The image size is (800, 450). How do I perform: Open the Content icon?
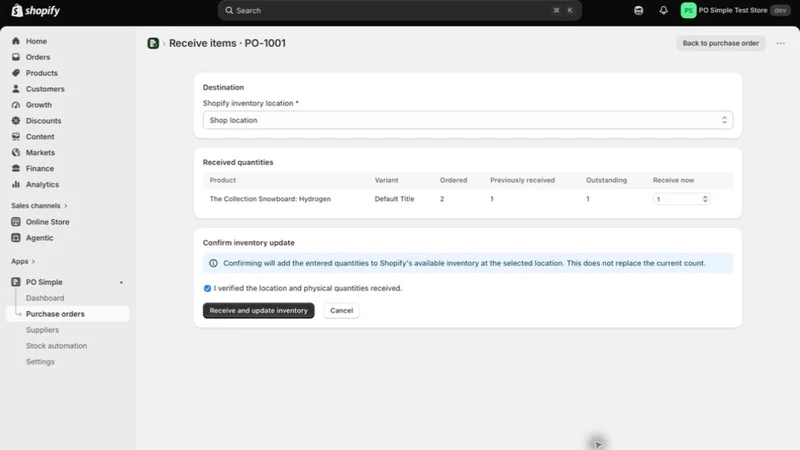(x=16, y=136)
